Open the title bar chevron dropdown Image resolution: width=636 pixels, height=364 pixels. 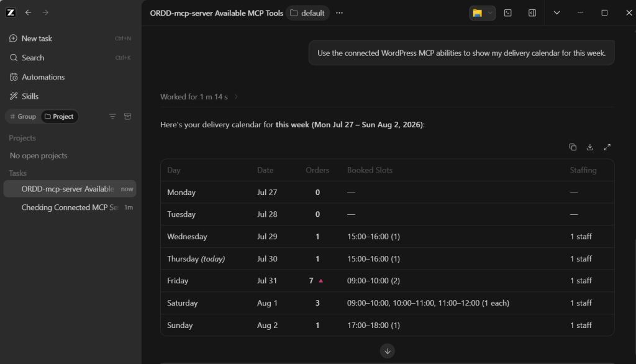tap(557, 13)
